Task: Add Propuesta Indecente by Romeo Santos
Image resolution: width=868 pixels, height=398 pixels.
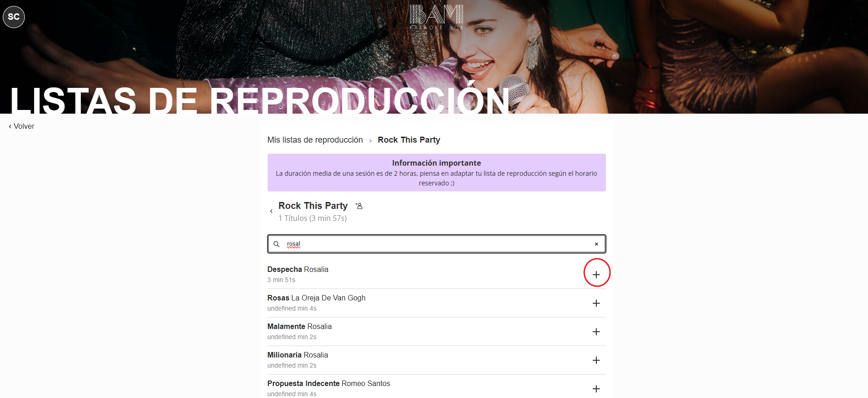Action: click(x=596, y=389)
